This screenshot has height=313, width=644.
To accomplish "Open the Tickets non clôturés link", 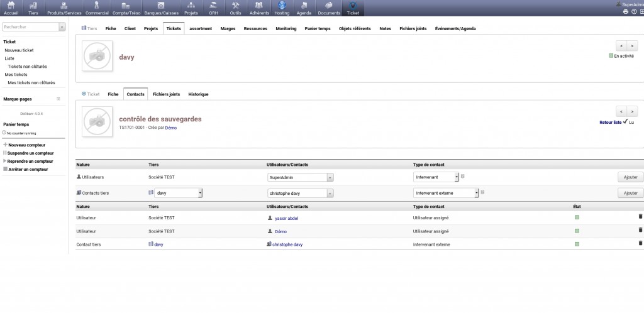I will (x=27, y=66).
